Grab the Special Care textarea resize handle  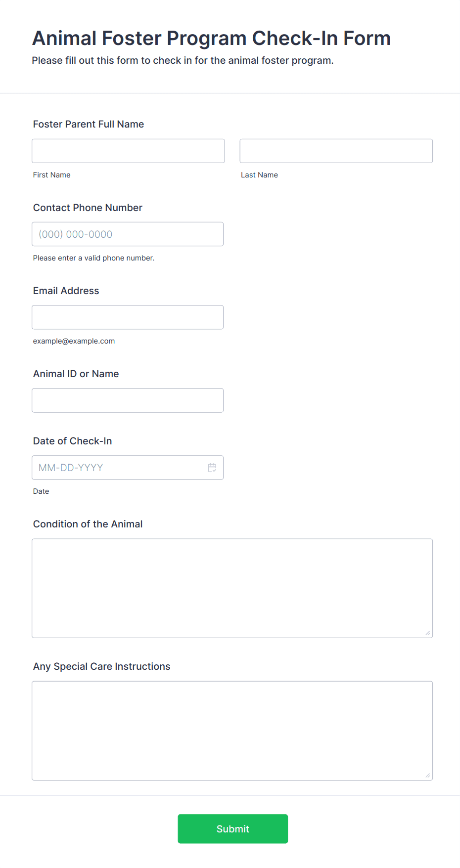click(428, 776)
